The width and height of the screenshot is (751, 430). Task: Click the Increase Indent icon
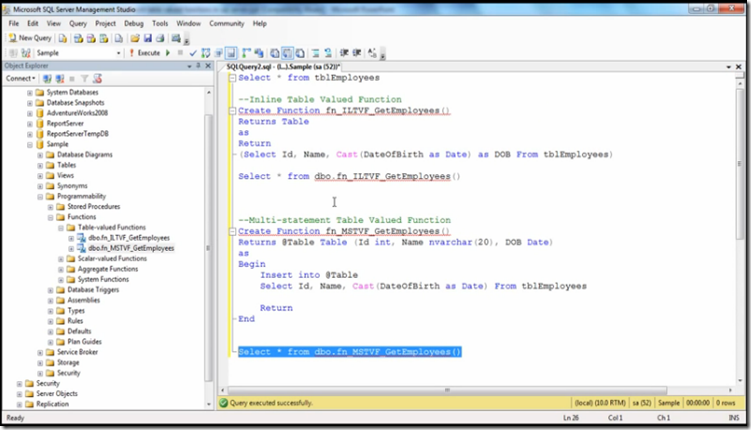click(357, 53)
